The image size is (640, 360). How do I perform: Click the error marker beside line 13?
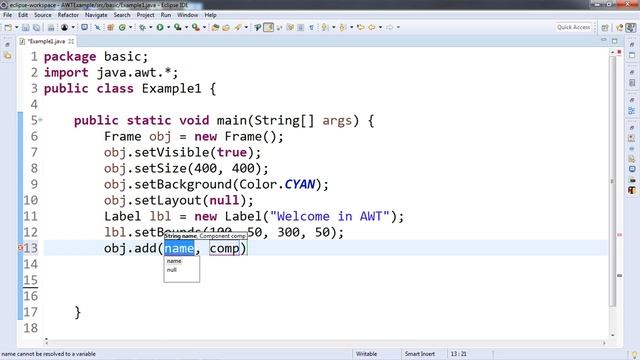(20, 248)
